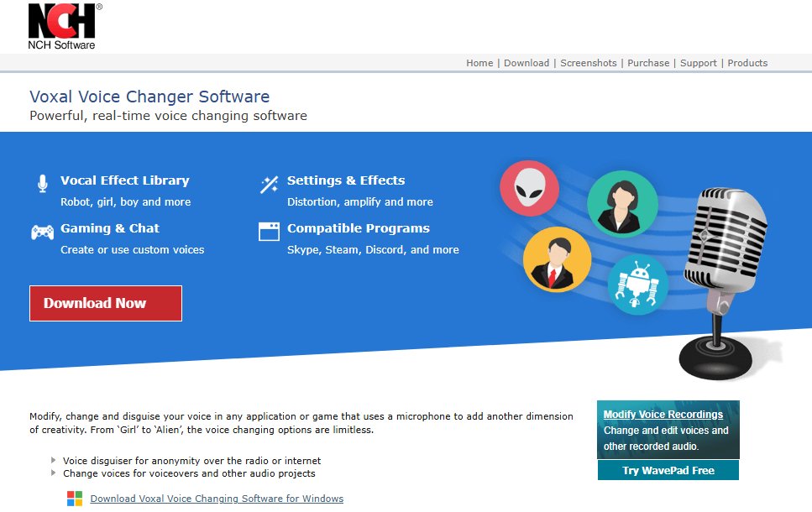Image resolution: width=812 pixels, height=512 pixels.
Task: Click the window icon beside Compatible Programs
Action: point(269,232)
